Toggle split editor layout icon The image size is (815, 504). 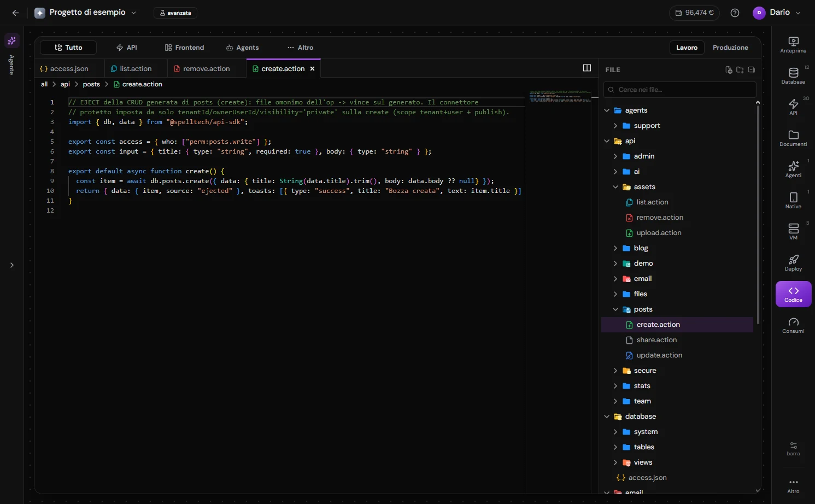pos(587,68)
